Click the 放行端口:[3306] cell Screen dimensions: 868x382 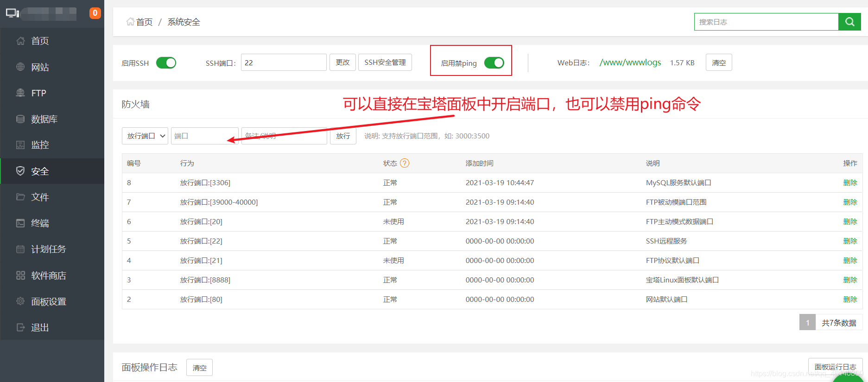205,182
